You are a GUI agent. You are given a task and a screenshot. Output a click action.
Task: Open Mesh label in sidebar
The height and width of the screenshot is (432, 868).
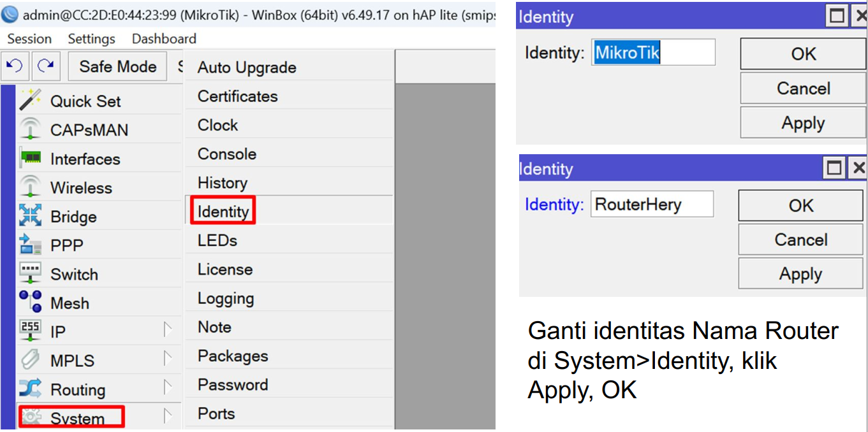tap(70, 303)
